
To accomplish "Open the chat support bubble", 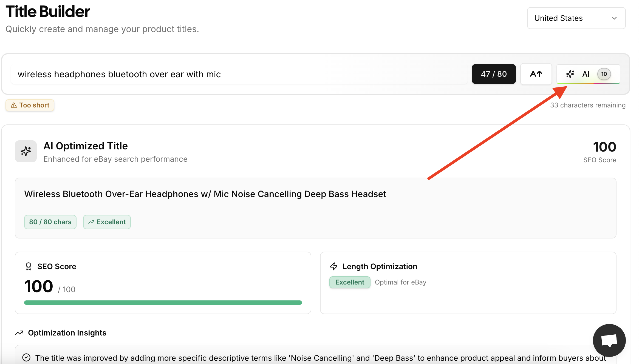I will [609, 340].
